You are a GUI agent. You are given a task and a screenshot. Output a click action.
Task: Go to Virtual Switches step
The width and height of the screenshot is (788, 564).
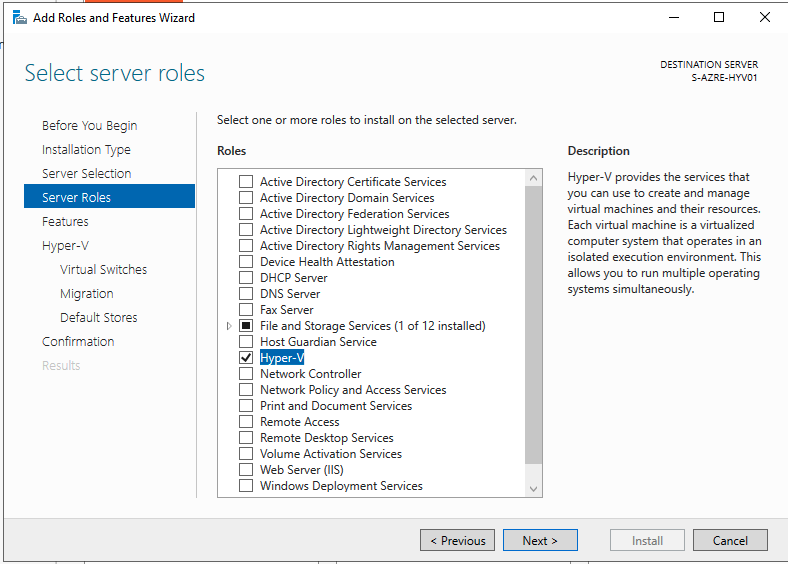[x=103, y=270]
